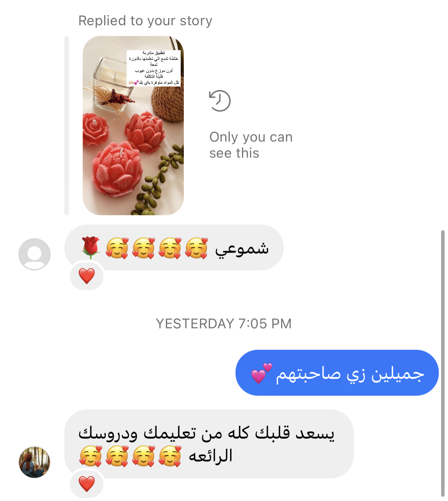The height and width of the screenshot is (501, 448).
Task: Select the blue sent message bubble
Action: click(337, 373)
